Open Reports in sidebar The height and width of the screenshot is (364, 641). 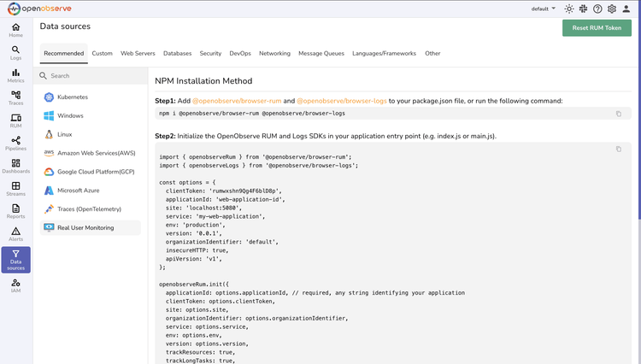click(15, 212)
